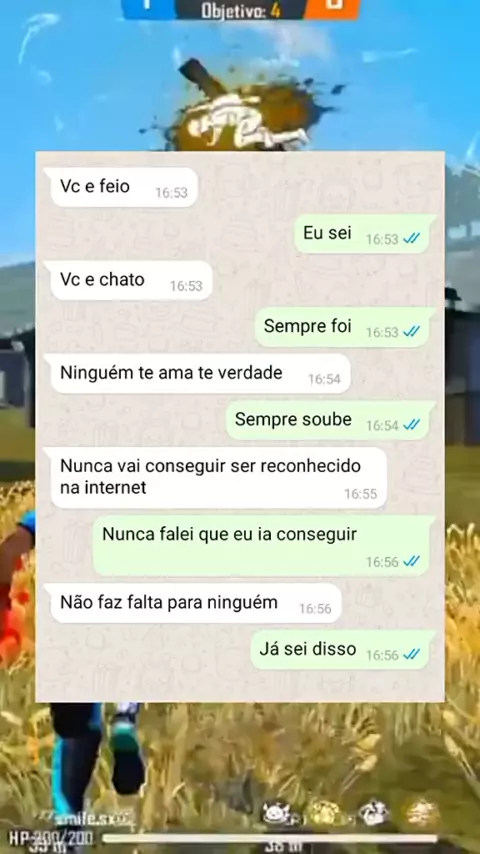
Task: Tap the yellow pet skill icon
Action: point(325,813)
